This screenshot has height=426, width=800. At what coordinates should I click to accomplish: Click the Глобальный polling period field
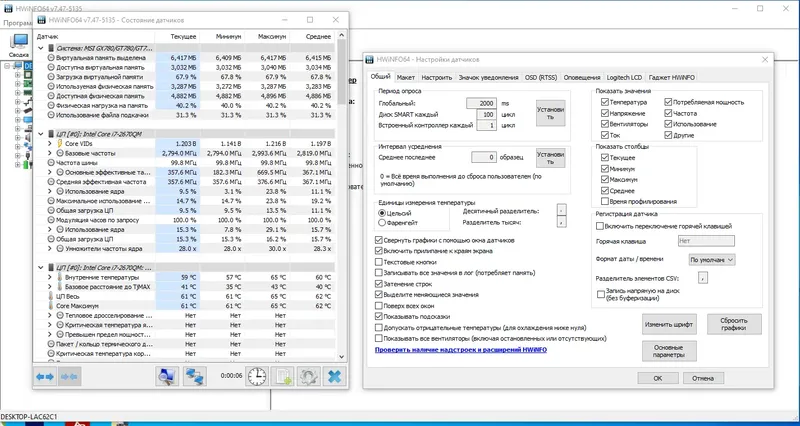click(x=481, y=103)
